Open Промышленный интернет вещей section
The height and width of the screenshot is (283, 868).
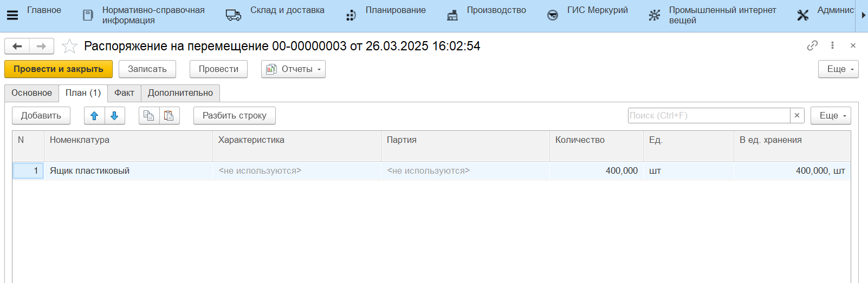point(722,15)
